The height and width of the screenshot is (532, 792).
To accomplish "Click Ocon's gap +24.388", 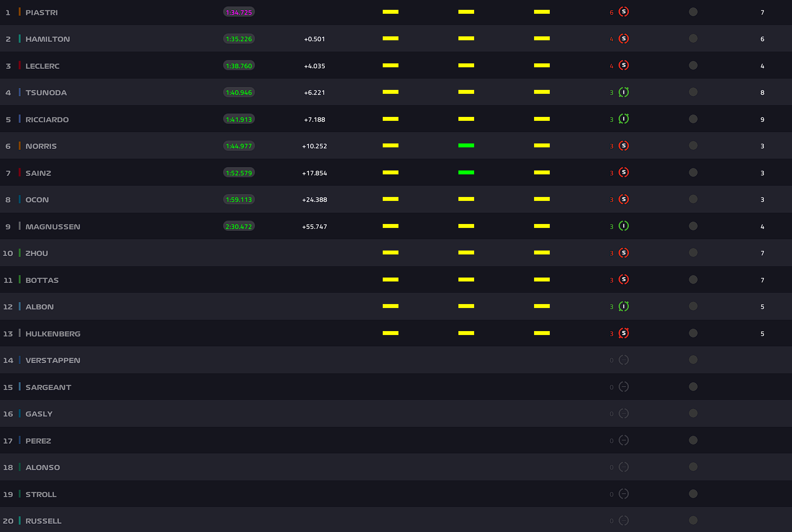I will tap(314, 199).
